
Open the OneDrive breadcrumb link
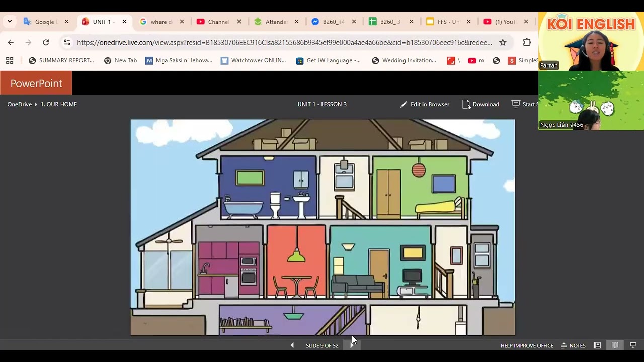[x=19, y=104]
